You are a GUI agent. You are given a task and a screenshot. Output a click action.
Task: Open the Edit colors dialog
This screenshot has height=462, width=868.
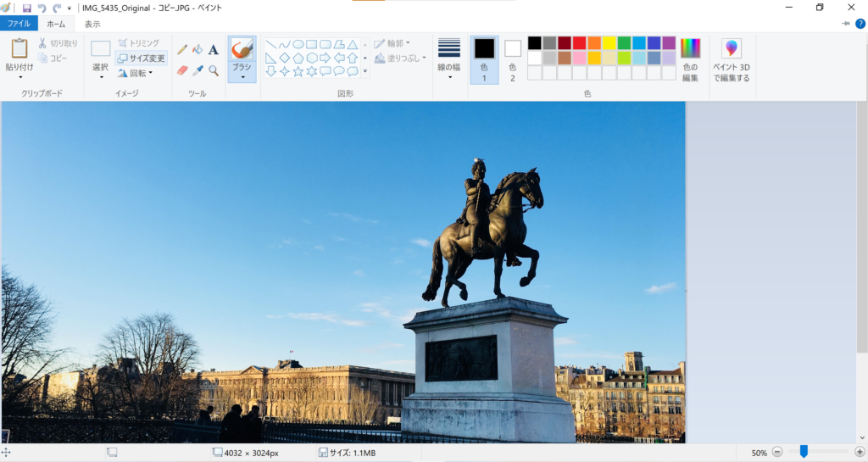(x=690, y=59)
